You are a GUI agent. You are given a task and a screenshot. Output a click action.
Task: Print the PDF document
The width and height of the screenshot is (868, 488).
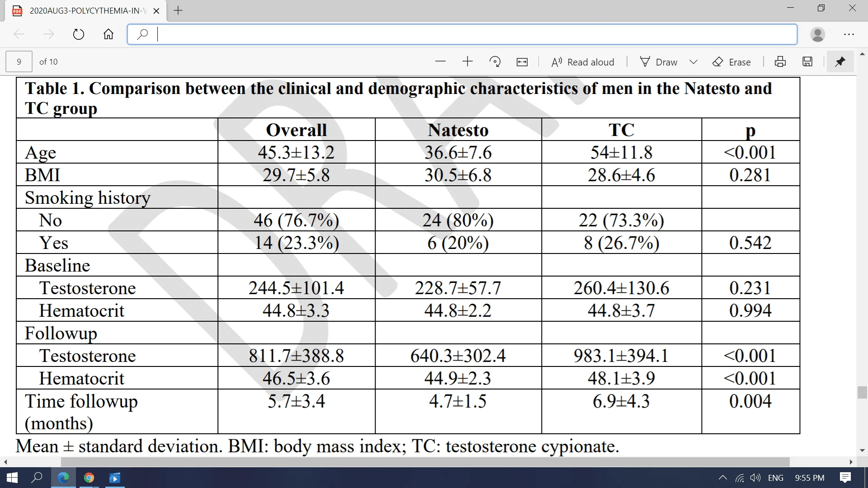click(x=780, y=61)
